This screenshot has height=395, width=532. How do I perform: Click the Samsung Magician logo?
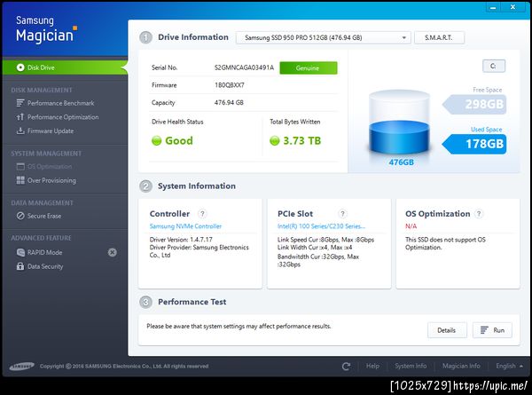[x=46, y=30]
